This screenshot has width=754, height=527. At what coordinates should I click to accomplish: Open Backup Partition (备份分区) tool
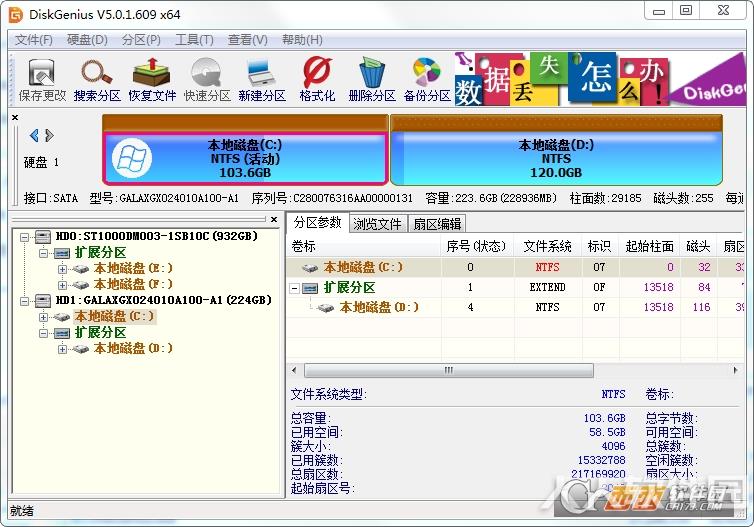427,80
